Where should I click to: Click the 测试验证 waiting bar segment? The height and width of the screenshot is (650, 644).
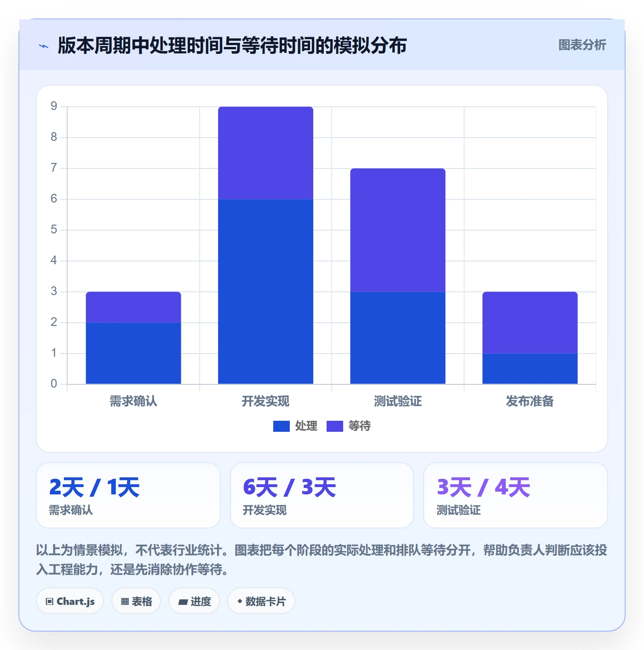coord(398,230)
